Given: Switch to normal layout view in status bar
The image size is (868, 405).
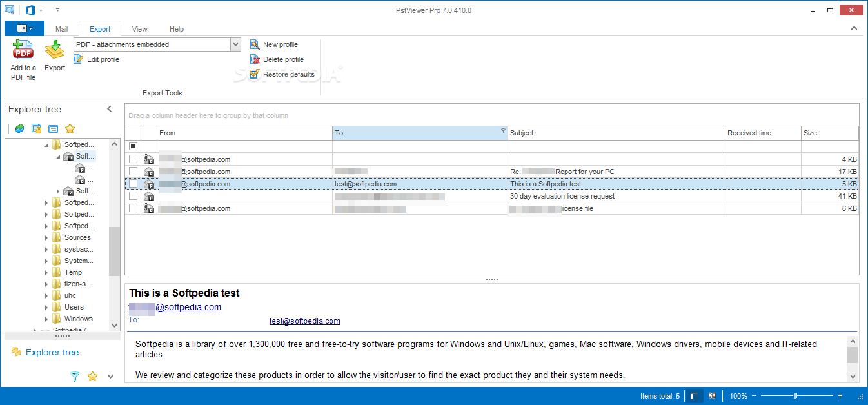Looking at the screenshot, I should pos(695,396).
